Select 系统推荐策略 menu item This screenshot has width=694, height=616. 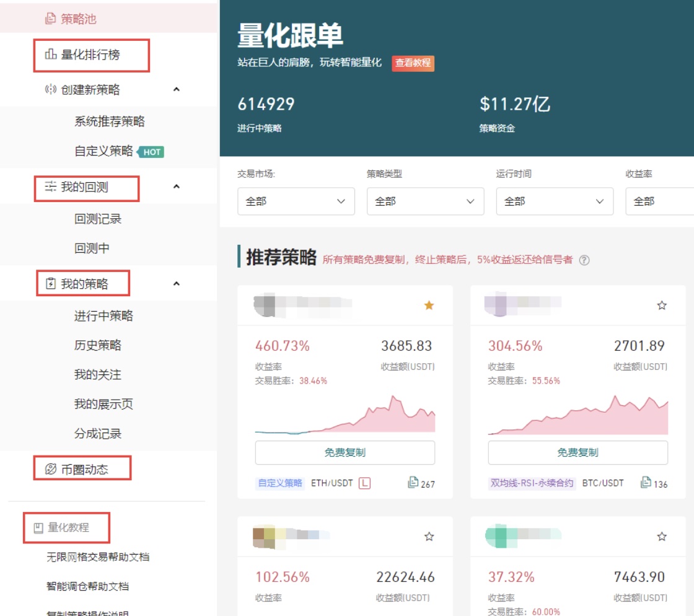point(110,121)
